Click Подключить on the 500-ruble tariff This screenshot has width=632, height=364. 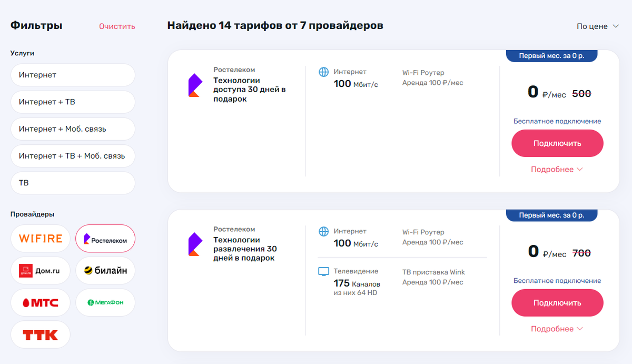(557, 143)
